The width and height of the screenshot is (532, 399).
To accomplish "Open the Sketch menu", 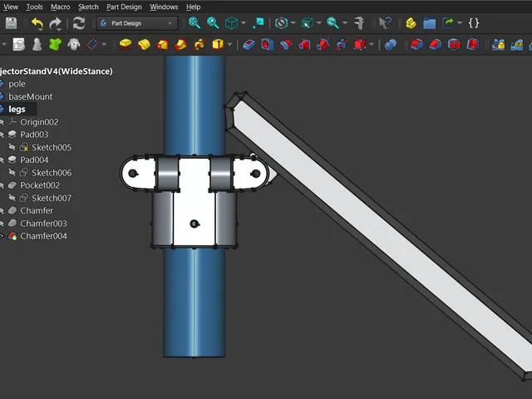I will click(x=88, y=7).
